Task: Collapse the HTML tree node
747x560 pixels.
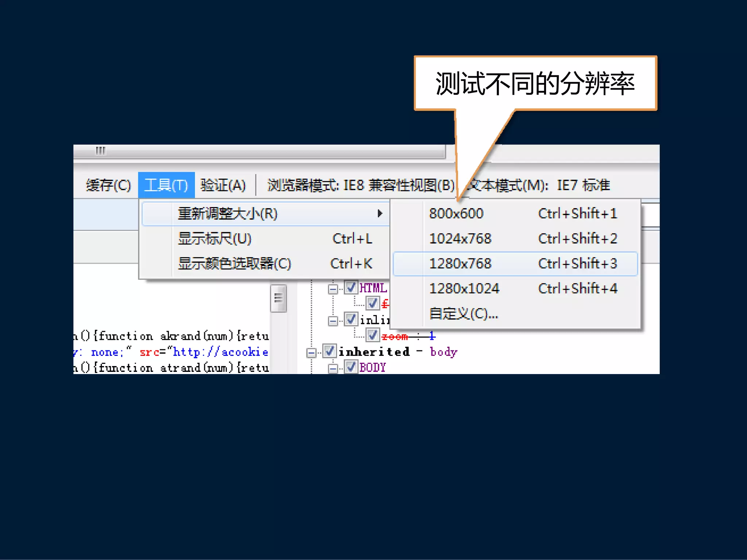Action: tap(333, 289)
